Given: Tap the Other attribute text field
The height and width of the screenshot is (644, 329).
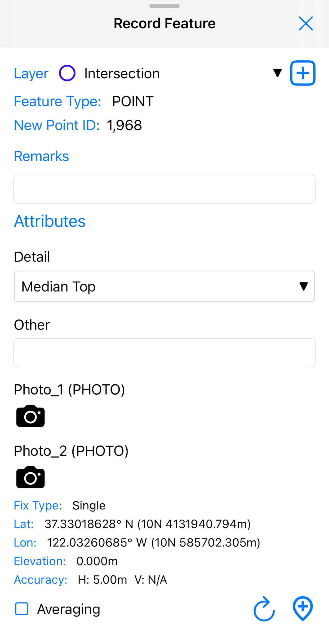Looking at the screenshot, I should click(x=164, y=353).
